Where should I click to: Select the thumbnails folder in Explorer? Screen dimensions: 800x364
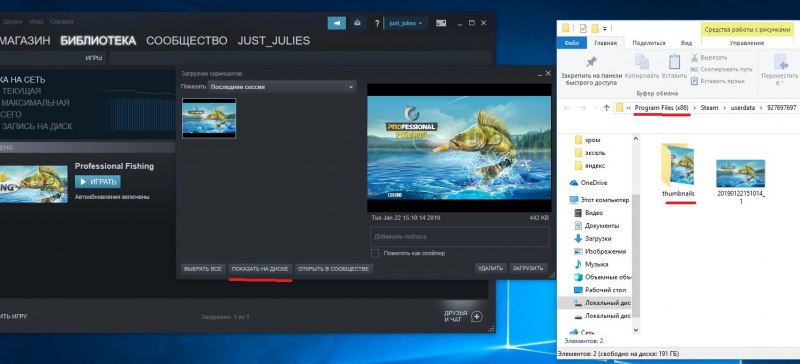pyautogui.click(x=678, y=172)
